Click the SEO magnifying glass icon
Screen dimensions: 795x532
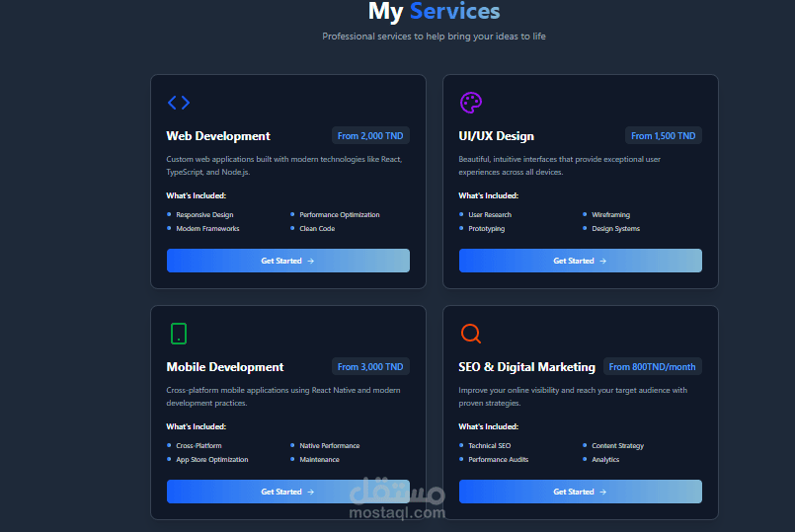[x=470, y=334]
